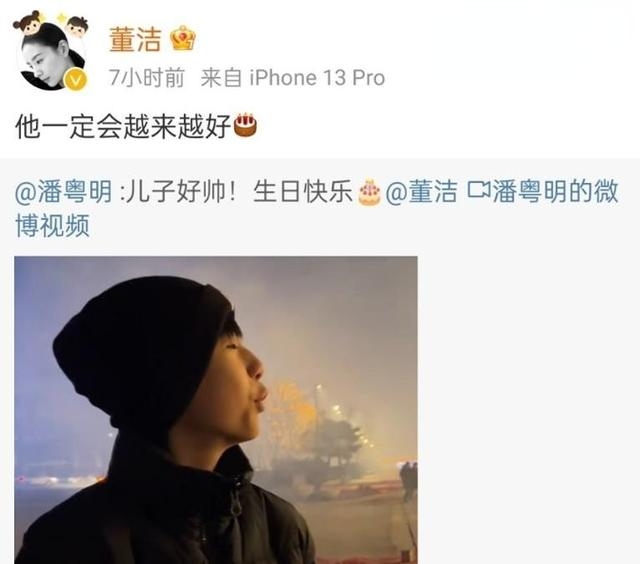Click the video camera icon before 潘粤明的微博视频
The image size is (640, 564).
pos(479,190)
